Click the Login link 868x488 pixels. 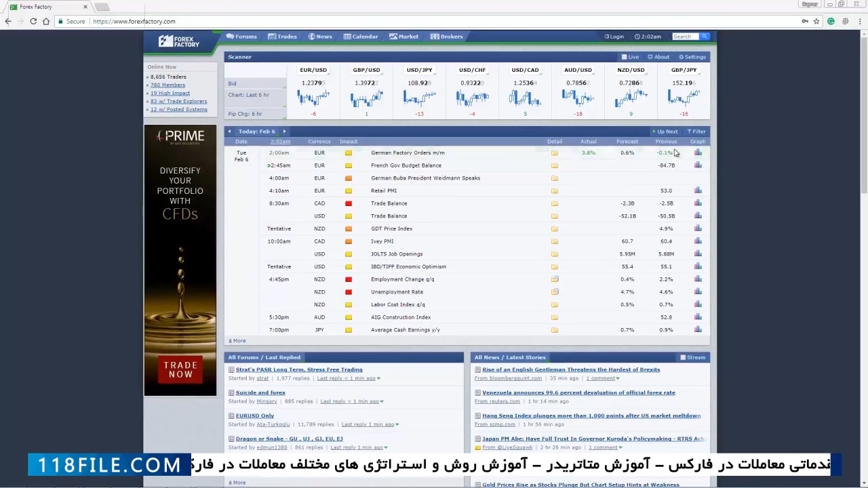point(614,37)
